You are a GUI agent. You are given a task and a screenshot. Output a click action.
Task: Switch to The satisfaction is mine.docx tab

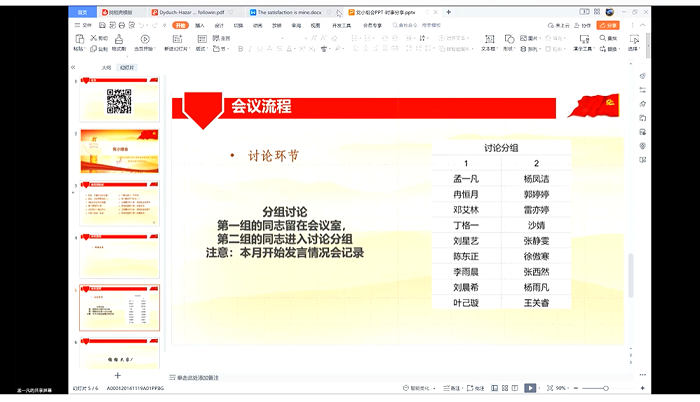click(290, 12)
